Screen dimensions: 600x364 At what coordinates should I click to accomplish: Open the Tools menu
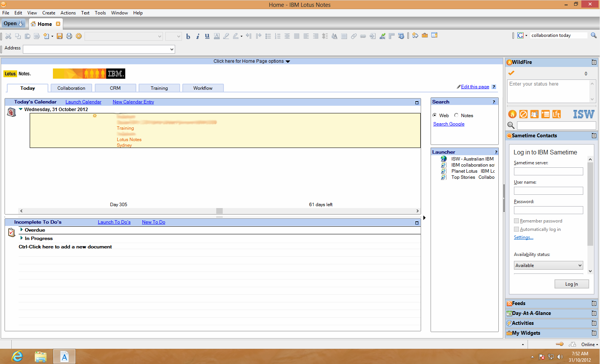(101, 13)
